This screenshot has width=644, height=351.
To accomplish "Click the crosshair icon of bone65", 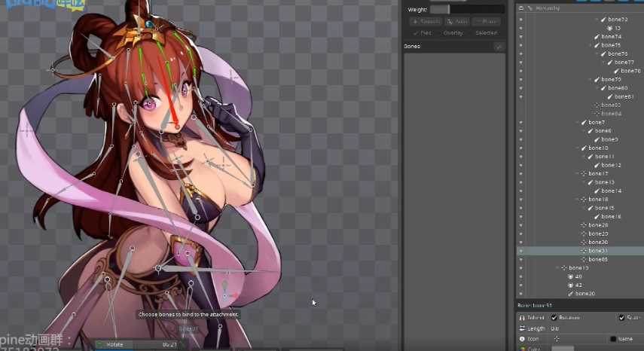I will coord(584,259).
